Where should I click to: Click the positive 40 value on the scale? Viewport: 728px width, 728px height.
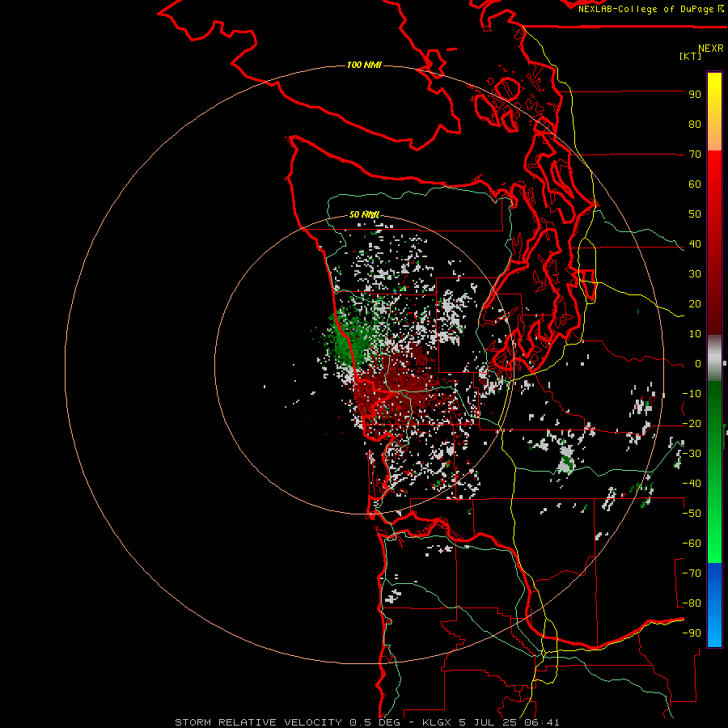click(695, 244)
